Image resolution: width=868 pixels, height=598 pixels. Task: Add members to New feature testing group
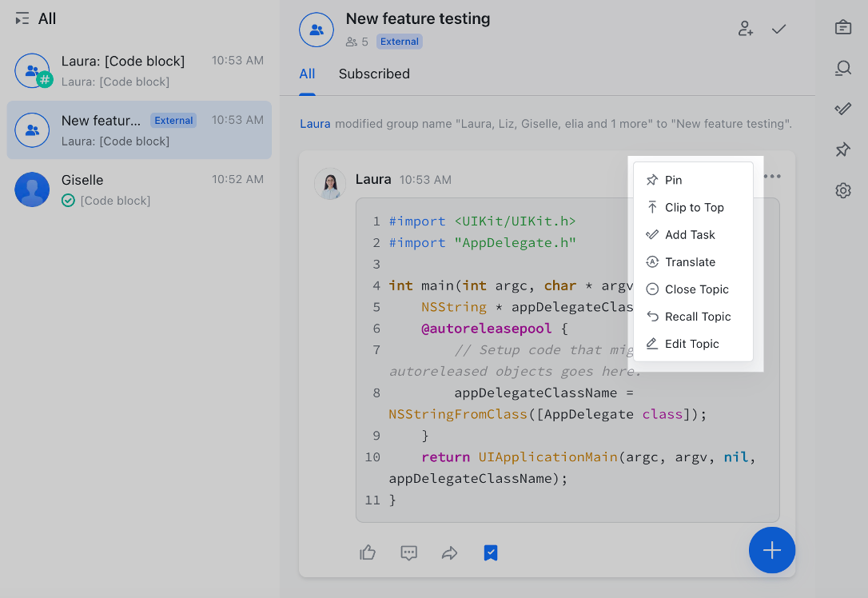pyautogui.click(x=745, y=28)
